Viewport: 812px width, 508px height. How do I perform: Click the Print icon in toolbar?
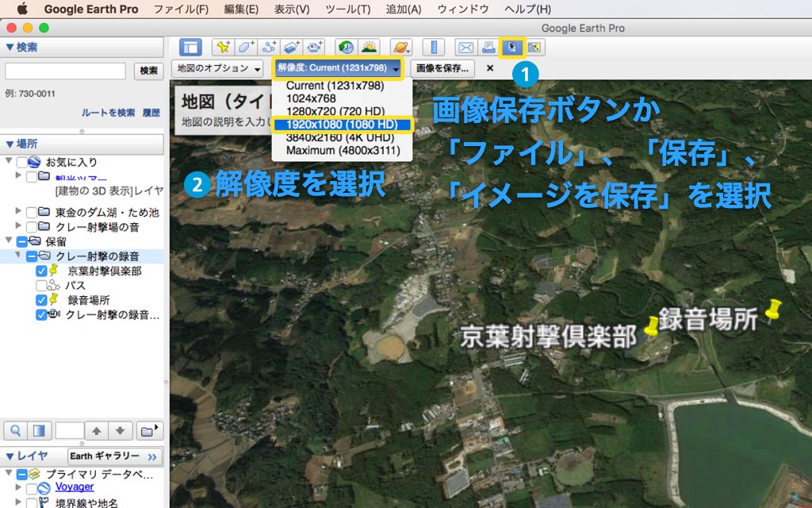click(488, 48)
